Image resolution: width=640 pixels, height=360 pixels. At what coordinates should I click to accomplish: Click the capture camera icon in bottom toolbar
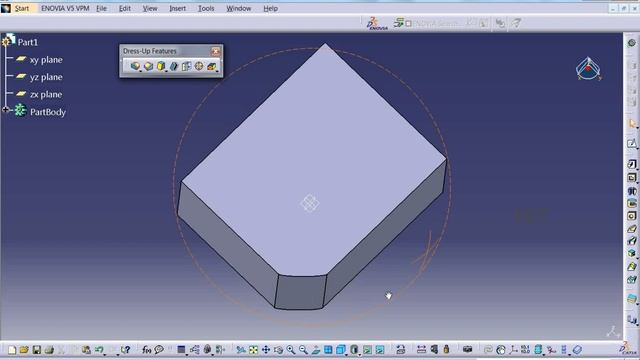point(467,350)
